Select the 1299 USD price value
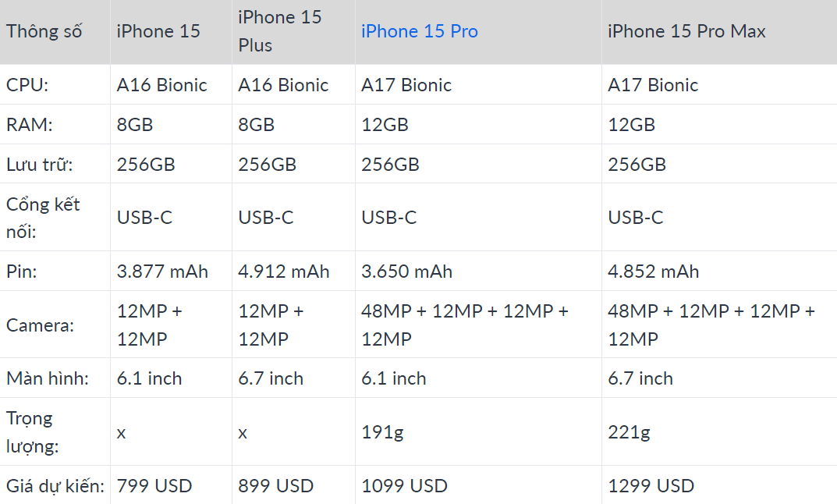 (x=651, y=486)
